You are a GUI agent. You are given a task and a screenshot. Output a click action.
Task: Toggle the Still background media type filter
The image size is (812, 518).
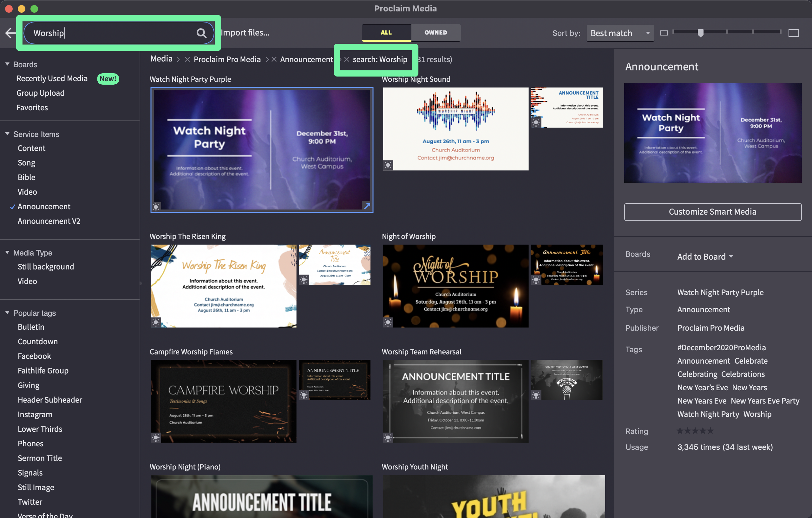46,267
